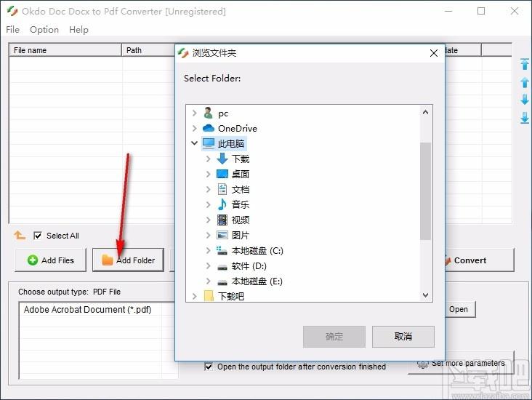Click the Okdo app icon in title bar
532x400 pixels.
pos(12,11)
